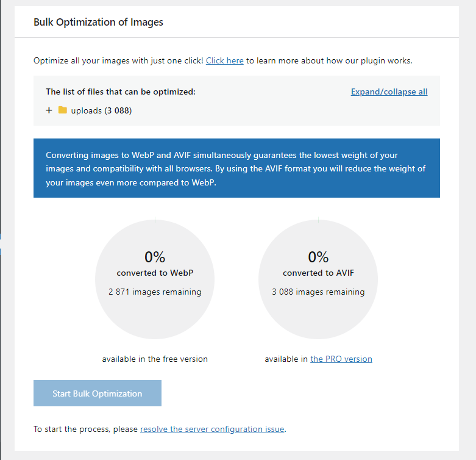
Task: Click the WebP 0% percentage value
Action: (155, 257)
